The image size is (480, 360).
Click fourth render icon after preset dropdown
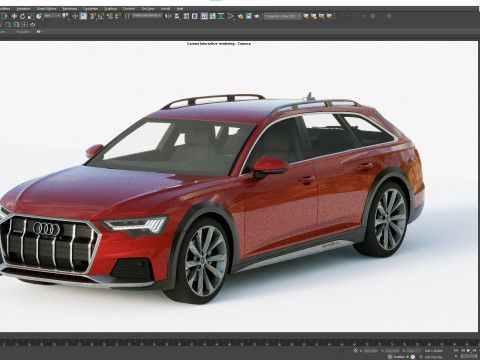tap(329, 16)
